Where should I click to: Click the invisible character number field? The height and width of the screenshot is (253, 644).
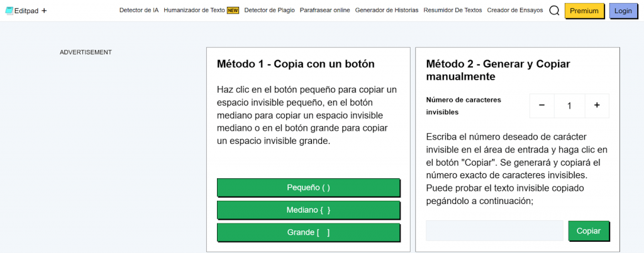(x=569, y=105)
